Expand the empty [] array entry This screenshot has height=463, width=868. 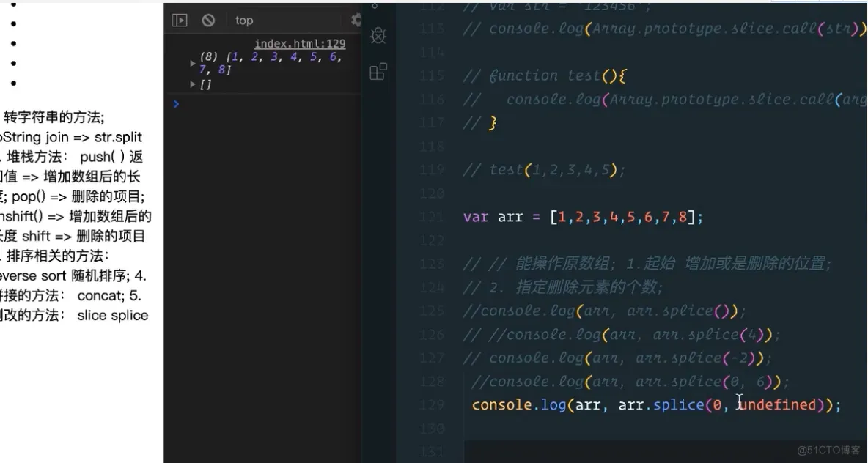coord(193,84)
